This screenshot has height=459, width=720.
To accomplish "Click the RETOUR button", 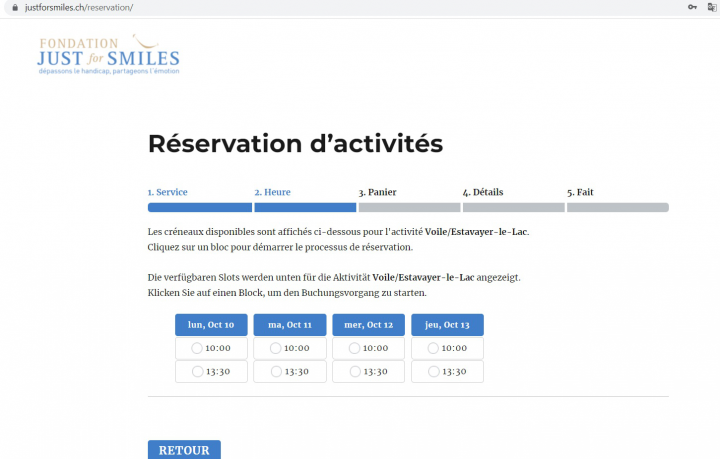I will [184, 450].
